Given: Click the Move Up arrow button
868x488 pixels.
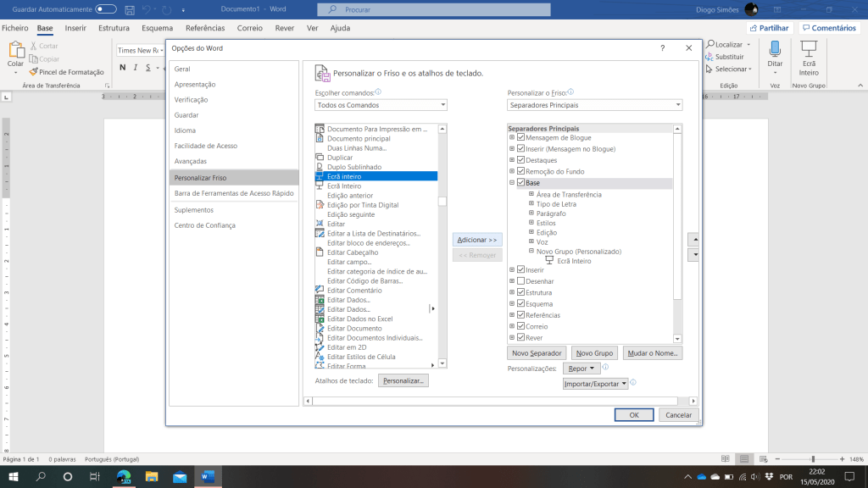Looking at the screenshot, I should coord(694,240).
